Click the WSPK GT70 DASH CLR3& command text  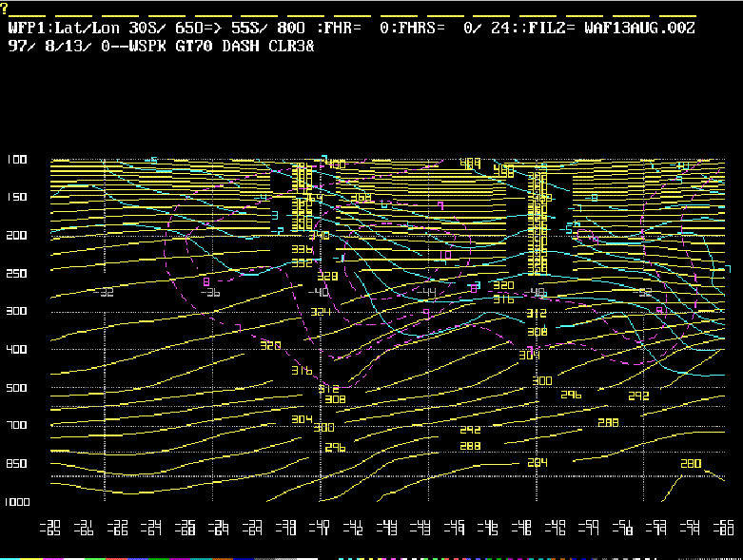tap(222, 47)
